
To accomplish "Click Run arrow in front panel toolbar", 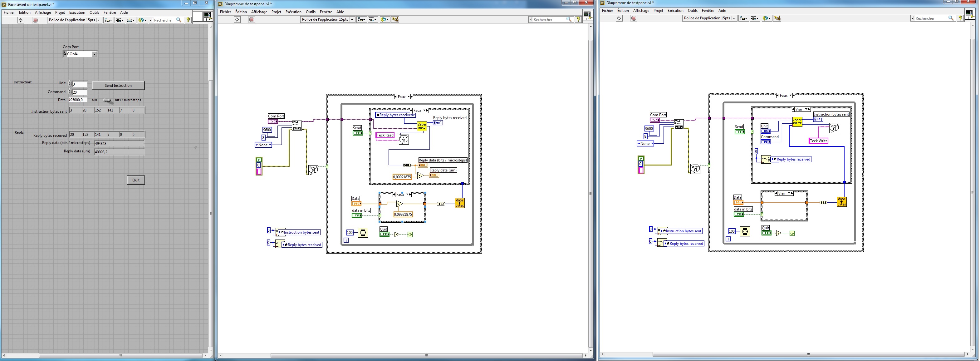I will tap(21, 20).
